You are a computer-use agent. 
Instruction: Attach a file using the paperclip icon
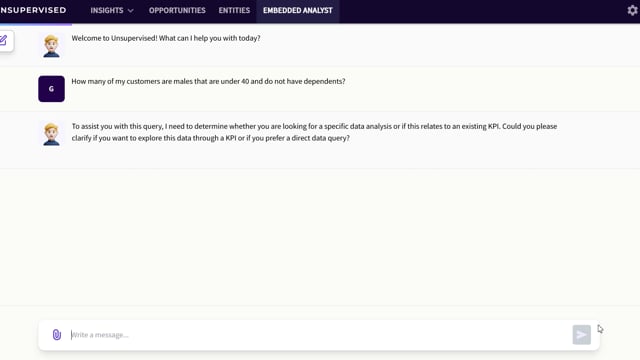[57, 335]
